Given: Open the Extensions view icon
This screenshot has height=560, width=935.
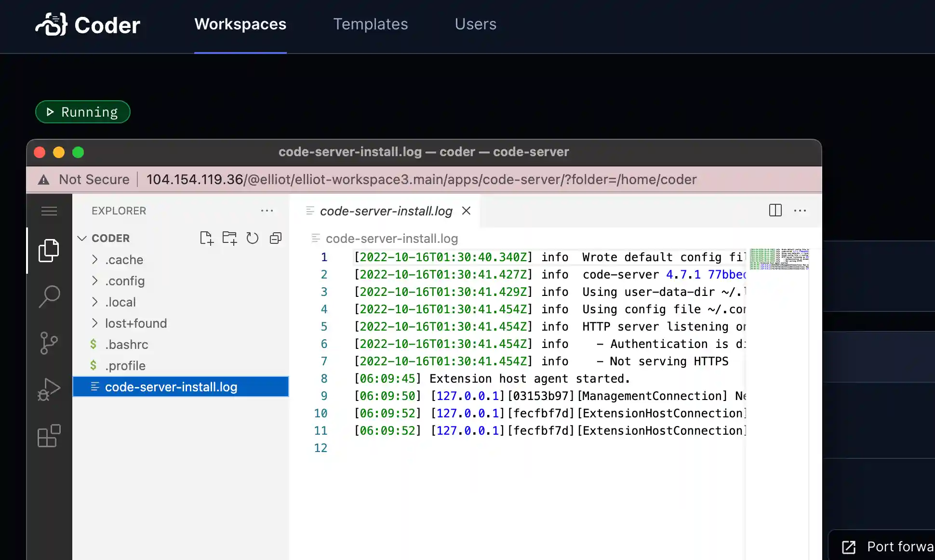Looking at the screenshot, I should pyautogui.click(x=49, y=436).
